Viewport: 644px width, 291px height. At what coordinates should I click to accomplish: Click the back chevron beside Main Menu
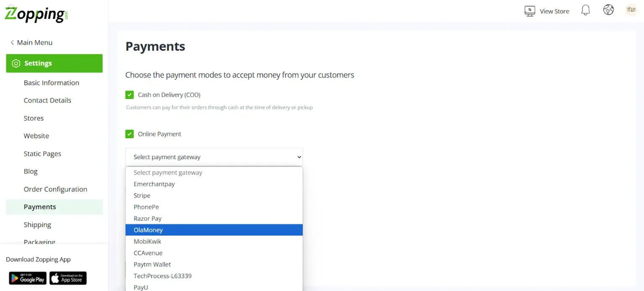(x=12, y=43)
